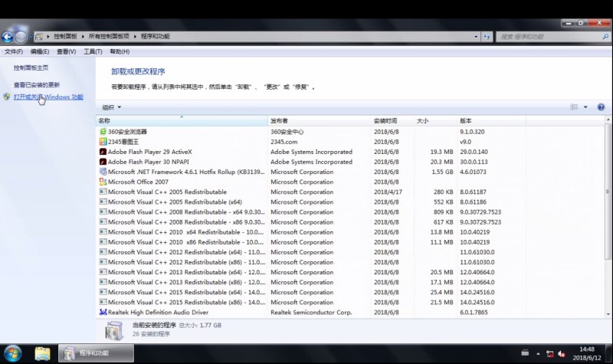Click the search magnifier icon

605,36
